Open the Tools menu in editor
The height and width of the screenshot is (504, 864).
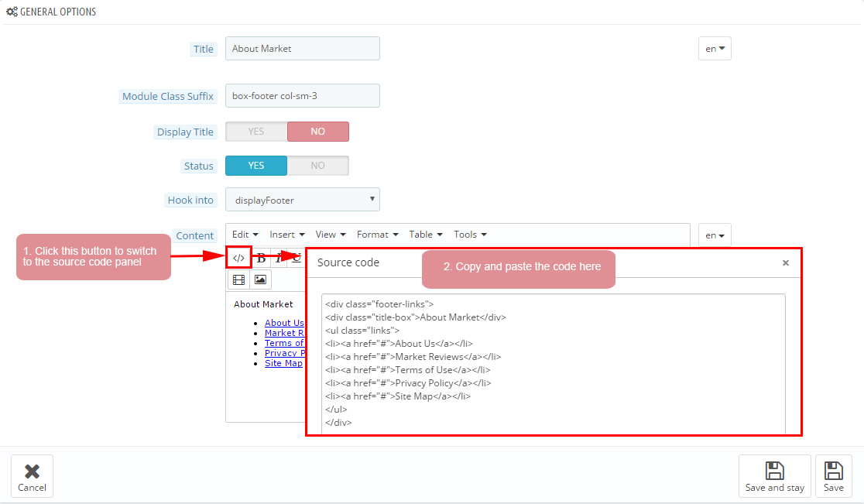tap(470, 235)
